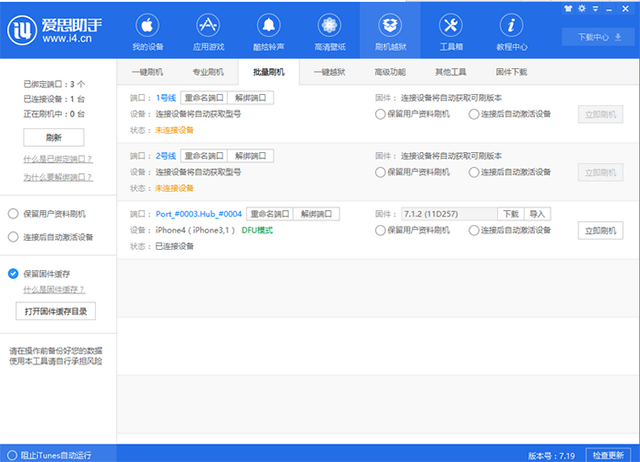The width and height of the screenshot is (640, 462).
Task: Click firmware version field 7.1.2 (11D257)
Action: (447, 214)
